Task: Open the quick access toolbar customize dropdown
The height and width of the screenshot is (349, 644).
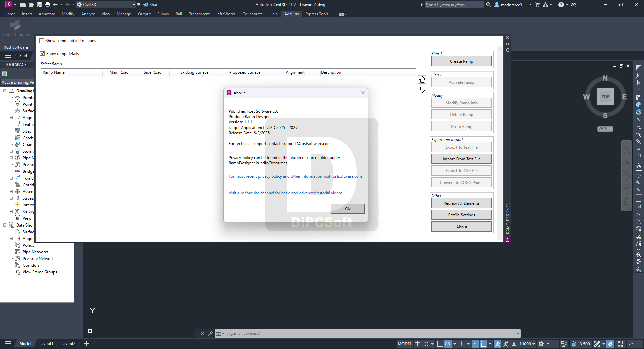Action: pos(139,5)
